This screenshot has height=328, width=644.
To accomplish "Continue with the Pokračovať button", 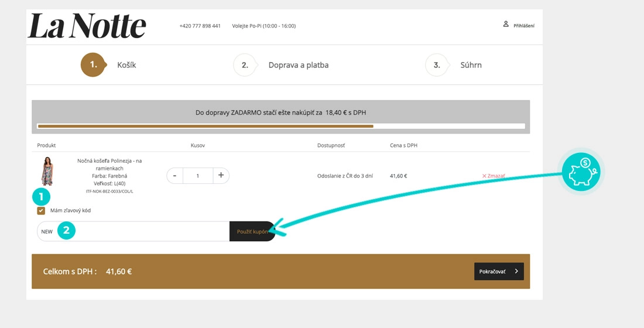I will click(x=499, y=271).
